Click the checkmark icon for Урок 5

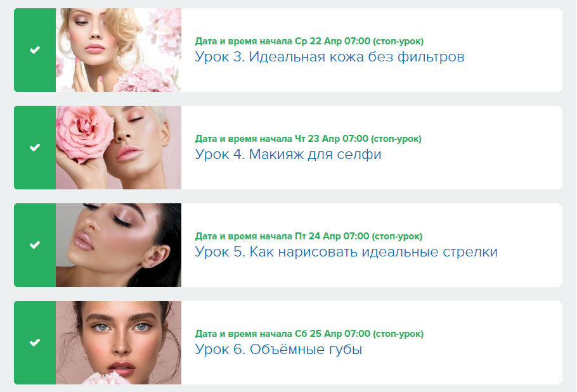pos(35,245)
